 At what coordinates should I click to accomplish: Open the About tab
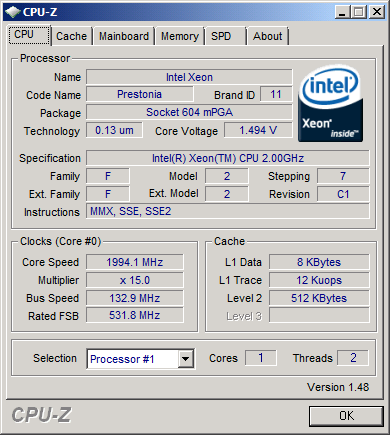point(268,36)
